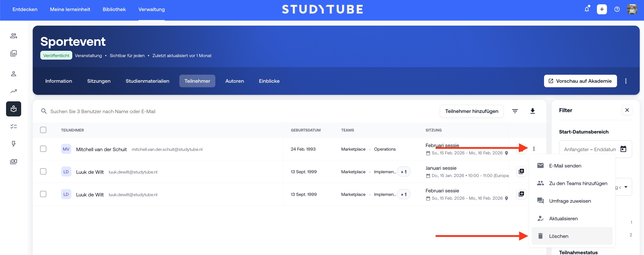Open the notifications bell
Screen dimensions: 644x255
[587, 9]
